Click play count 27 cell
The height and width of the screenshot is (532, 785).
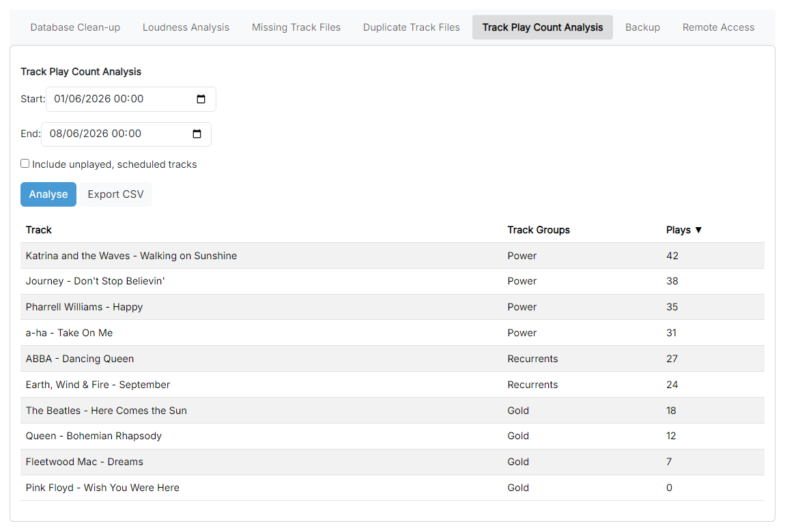672,359
